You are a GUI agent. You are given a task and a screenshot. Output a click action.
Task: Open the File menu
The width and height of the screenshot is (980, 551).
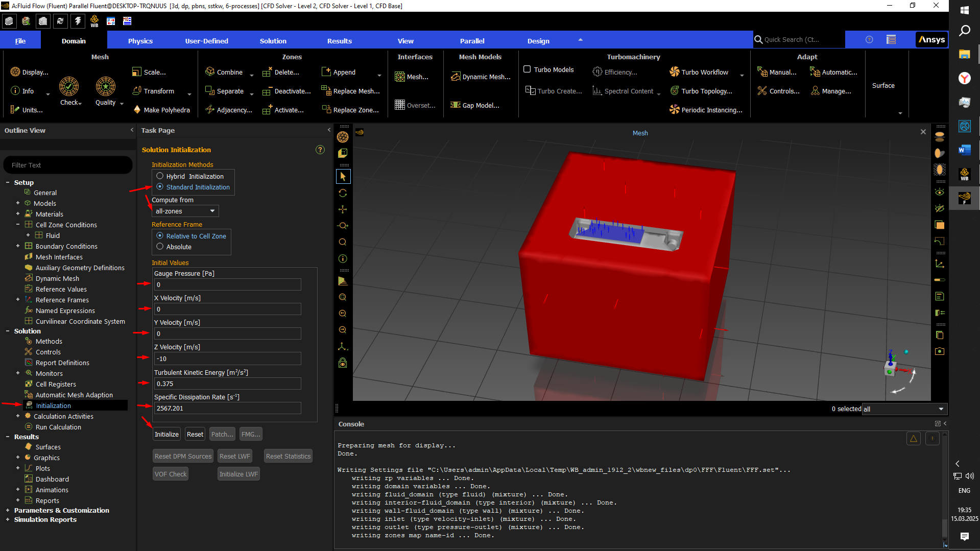(x=20, y=41)
